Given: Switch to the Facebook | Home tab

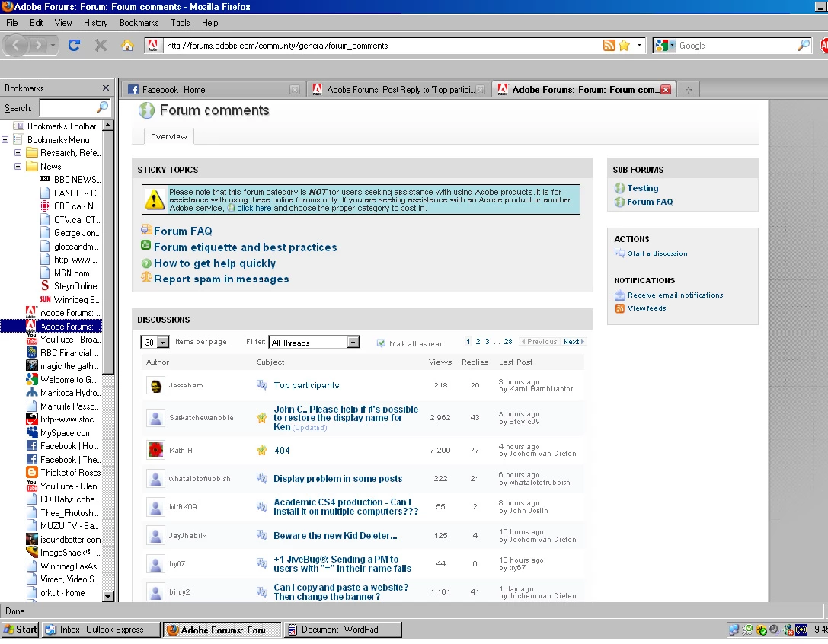Looking at the screenshot, I should [213, 90].
